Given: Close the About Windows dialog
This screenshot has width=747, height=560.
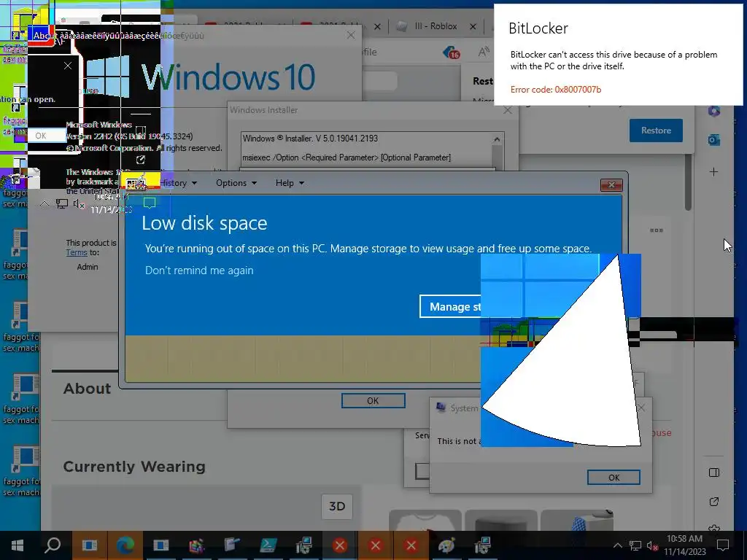Looking at the screenshot, I should tap(351, 35).
